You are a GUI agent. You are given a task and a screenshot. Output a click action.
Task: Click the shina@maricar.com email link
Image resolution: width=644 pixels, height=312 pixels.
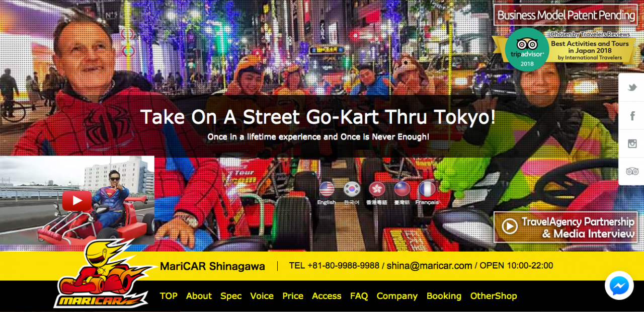pos(429,266)
